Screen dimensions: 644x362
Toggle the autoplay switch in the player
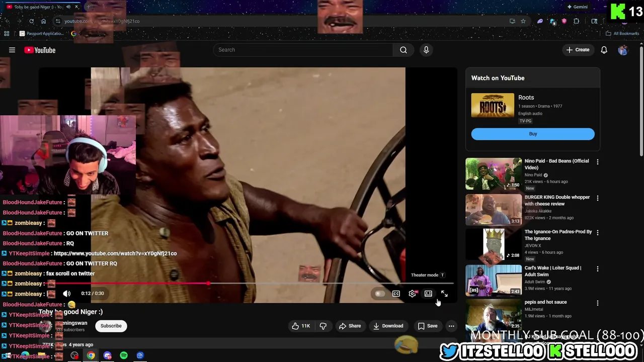tap(380, 294)
